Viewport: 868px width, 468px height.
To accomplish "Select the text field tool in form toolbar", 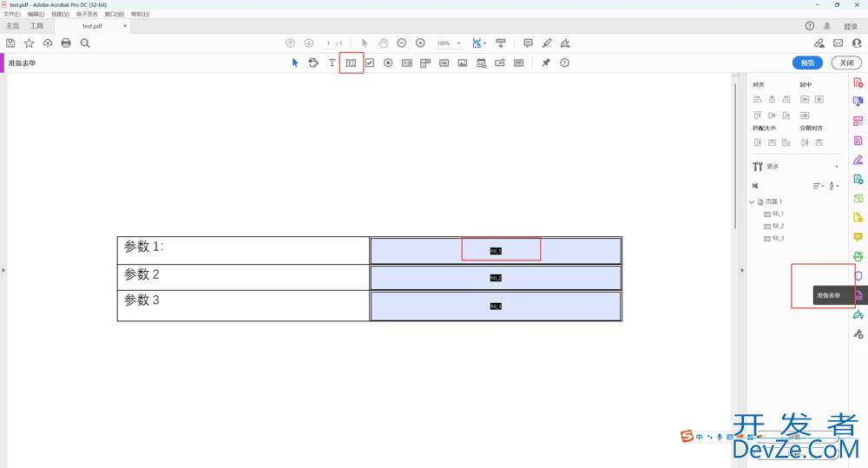I will [x=351, y=63].
